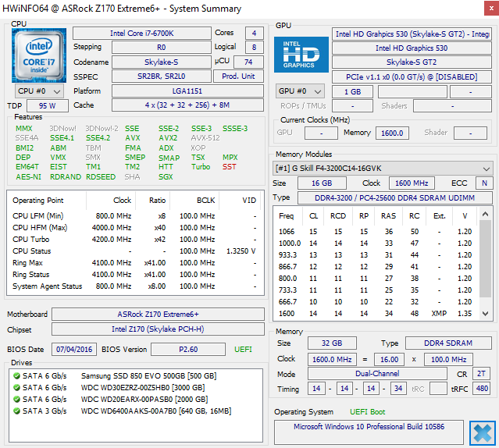499x448 pixels.
Task: Click the Intel HD Graphics 530 GPU name field
Action: click(412, 48)
